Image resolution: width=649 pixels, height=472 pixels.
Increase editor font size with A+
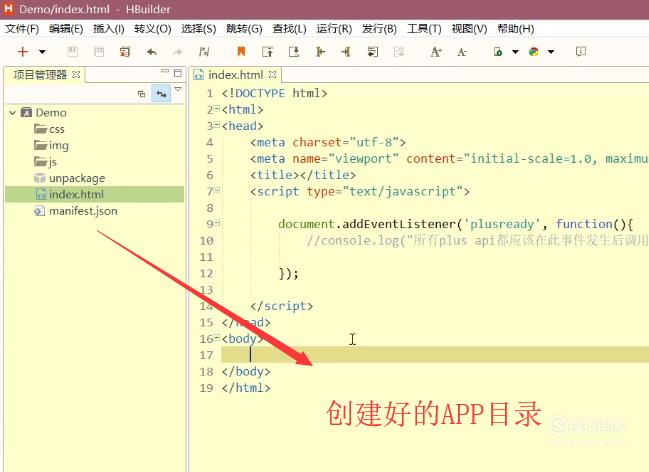436,52
